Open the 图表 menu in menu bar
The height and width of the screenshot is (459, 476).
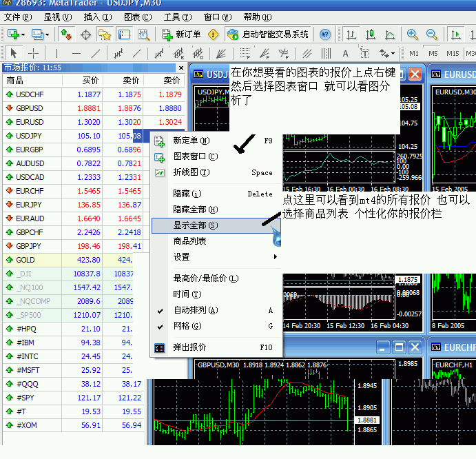tap(137, 17)
